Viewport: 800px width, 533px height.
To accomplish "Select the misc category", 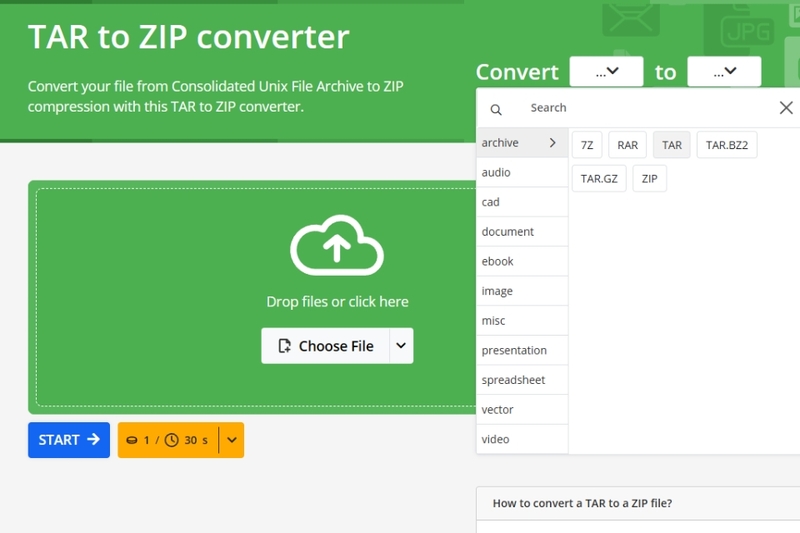I will coord(522,320).
